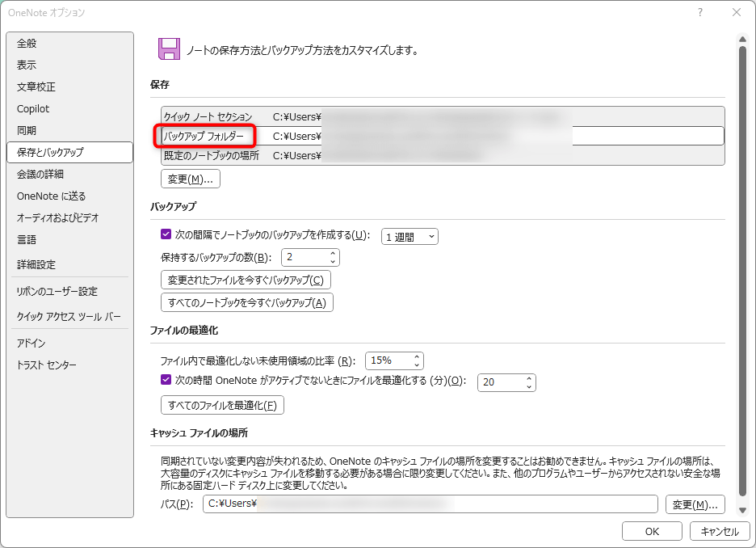Open the 1 週間 backup interval dropdown
This screenshot has height=548, width=756.
(409, 236)
